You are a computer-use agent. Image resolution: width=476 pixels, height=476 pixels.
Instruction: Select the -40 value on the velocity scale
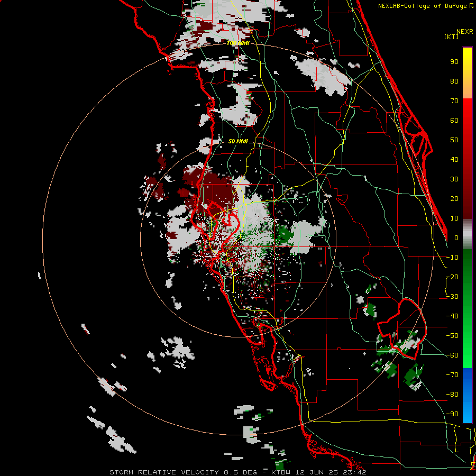[452, 316]
